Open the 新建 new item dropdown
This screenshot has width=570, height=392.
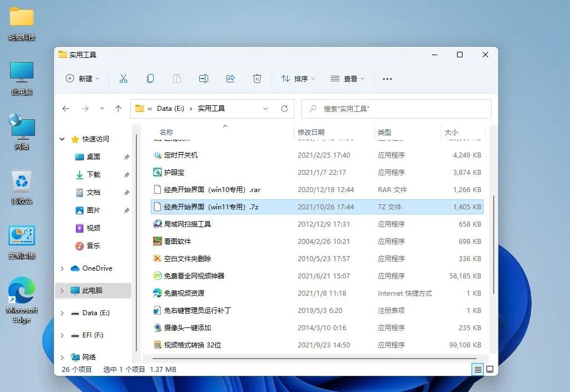pyautogui.click(x=82, y=79)
